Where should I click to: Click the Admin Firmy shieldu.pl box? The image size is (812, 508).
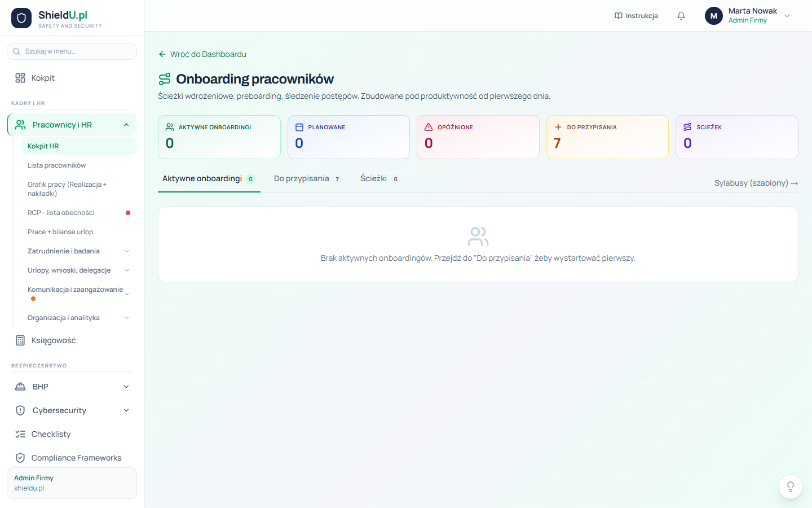click(72, 483)
